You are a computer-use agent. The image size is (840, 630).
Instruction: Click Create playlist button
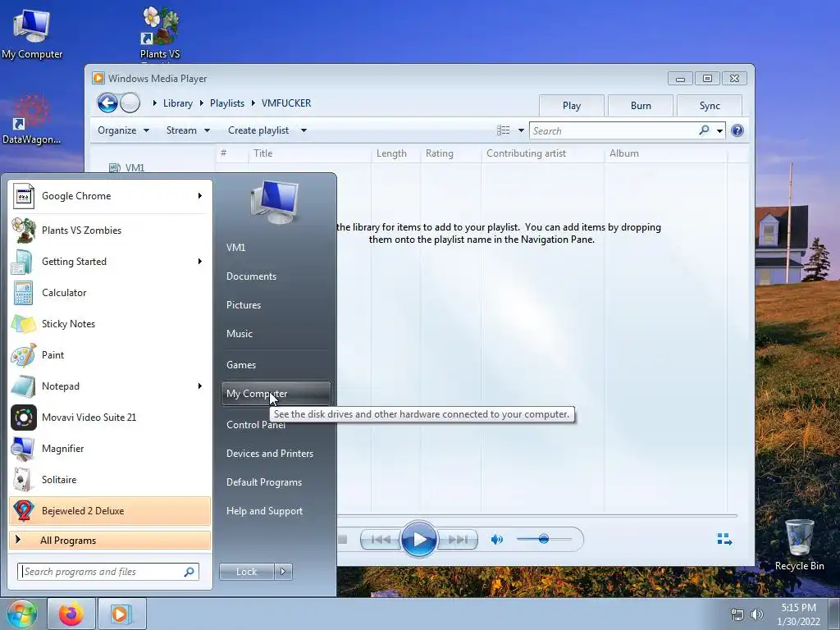258,130
